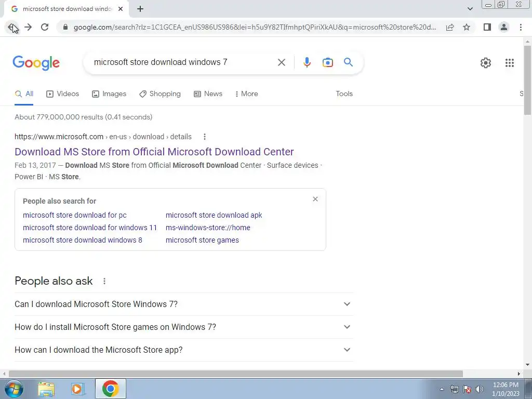Bookmark this page with the star icon

[467, 27]
